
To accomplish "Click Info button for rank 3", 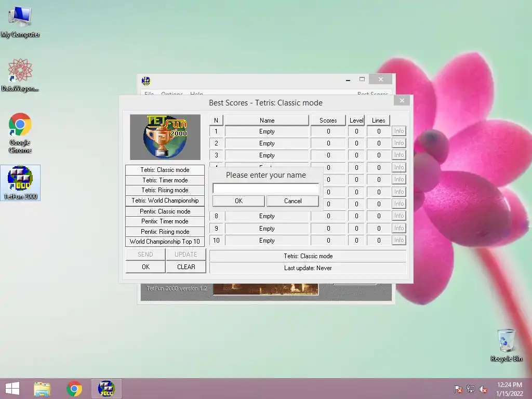I will tap(399, 155).
